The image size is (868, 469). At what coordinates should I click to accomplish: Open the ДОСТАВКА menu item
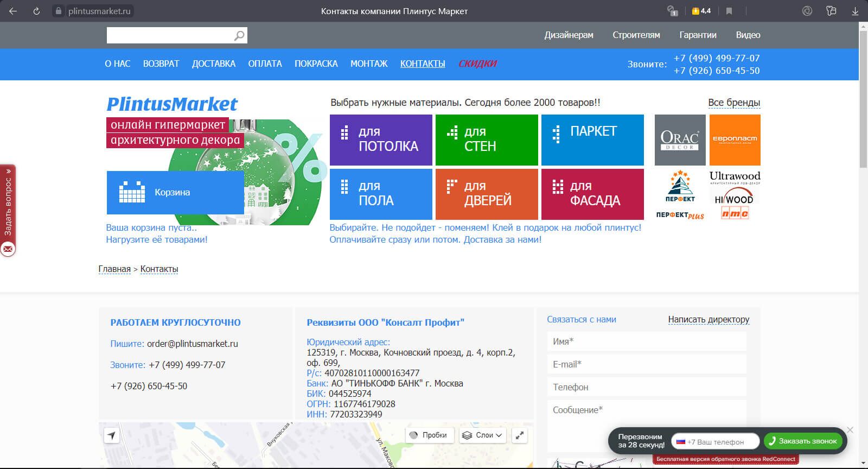point(213,64)
